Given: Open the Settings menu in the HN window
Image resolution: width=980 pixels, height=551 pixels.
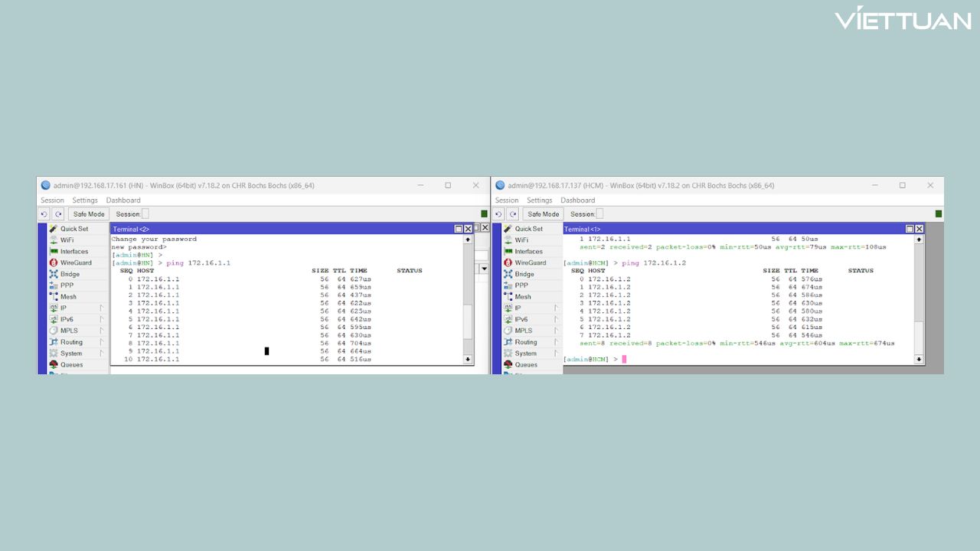Looking at the screenshot, I should pos(85,201).
